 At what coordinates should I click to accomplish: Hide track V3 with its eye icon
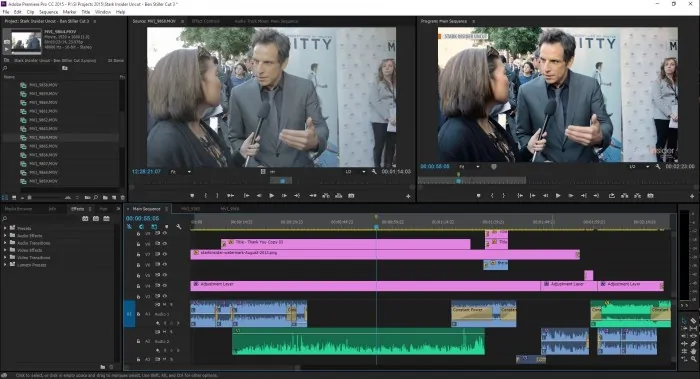click(x=165, y=296)
